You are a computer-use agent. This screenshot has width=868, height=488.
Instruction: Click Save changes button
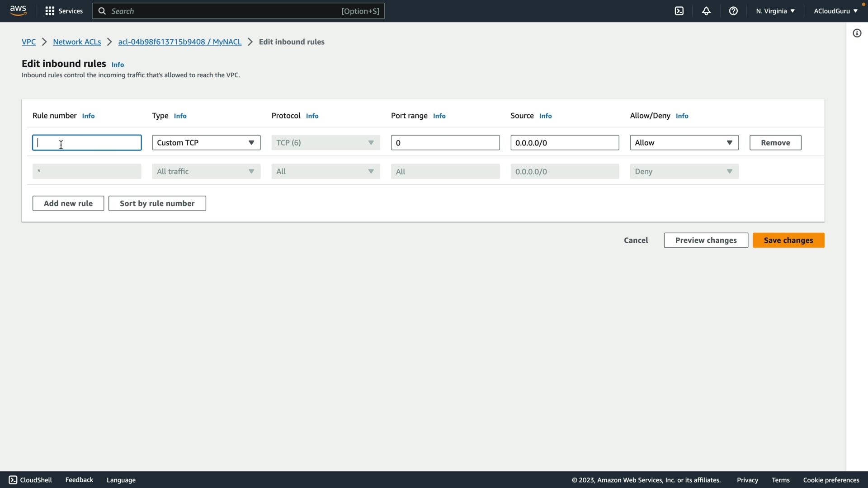point(788,240)
